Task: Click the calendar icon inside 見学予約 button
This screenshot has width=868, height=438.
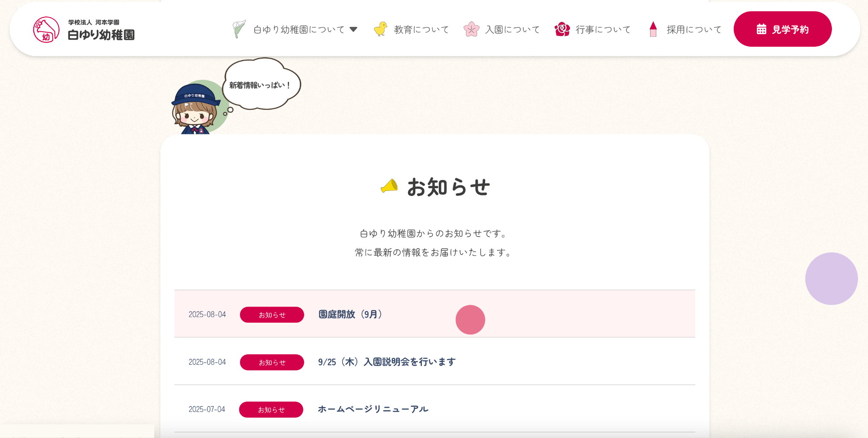Action: [x=762, y=29]
